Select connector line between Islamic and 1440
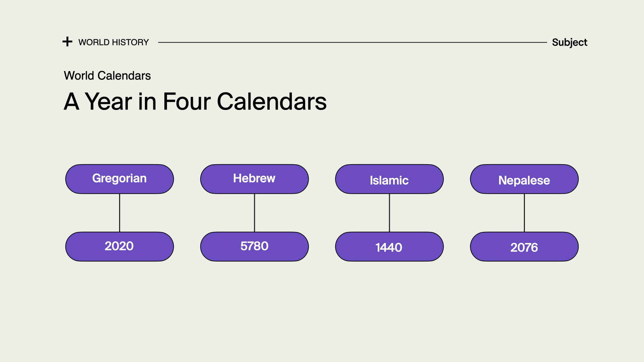This screenshot has width=644, height=362. [389, 213]
